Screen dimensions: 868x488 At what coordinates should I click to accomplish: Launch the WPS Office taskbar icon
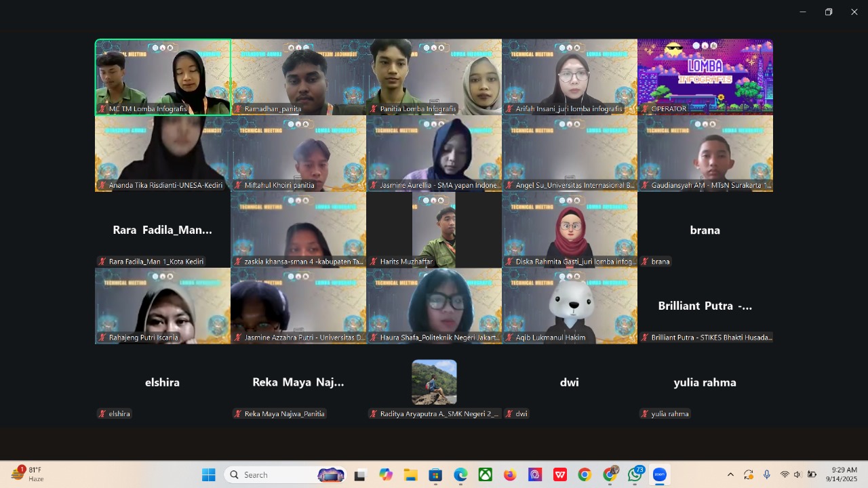click(x=560, y=474)
